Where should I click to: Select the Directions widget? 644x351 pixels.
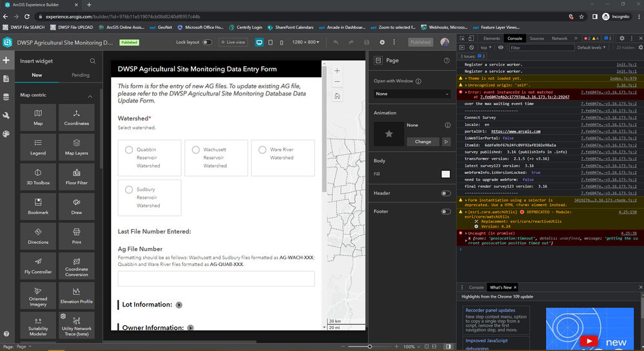click(38, 236)
